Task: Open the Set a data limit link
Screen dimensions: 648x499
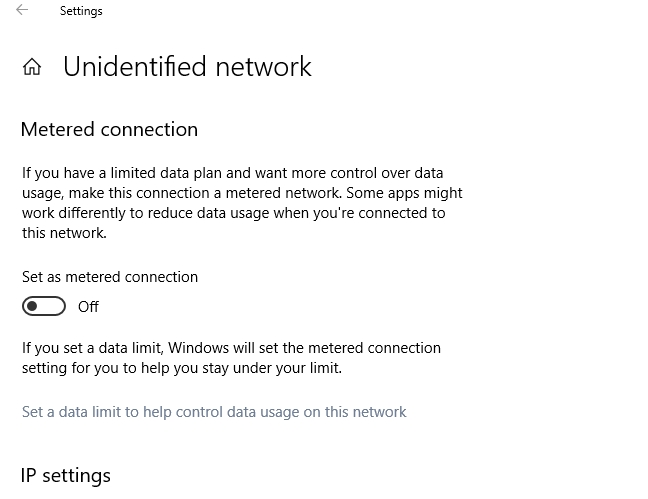Action: pyautogui.click(x=214, y=412)
